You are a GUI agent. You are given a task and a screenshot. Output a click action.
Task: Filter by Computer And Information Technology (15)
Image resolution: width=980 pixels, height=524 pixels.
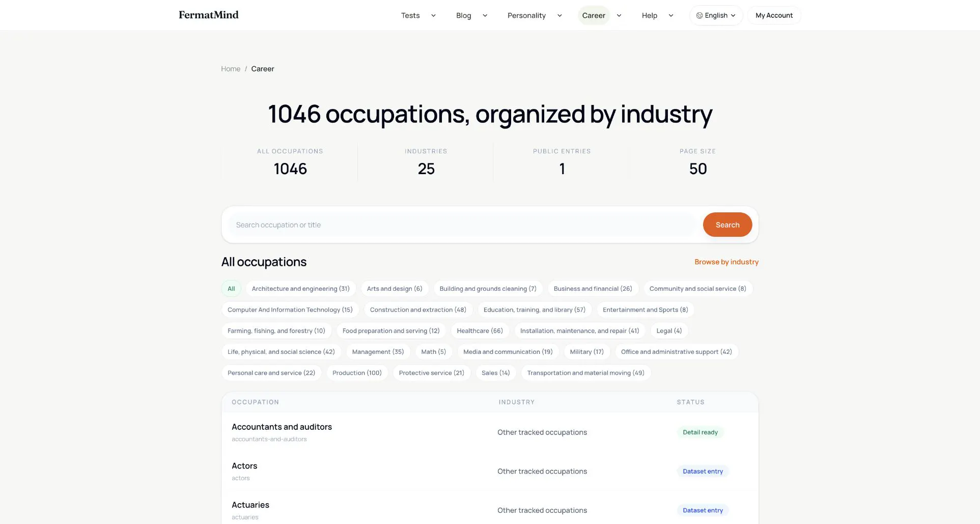(x=290, y=310)
